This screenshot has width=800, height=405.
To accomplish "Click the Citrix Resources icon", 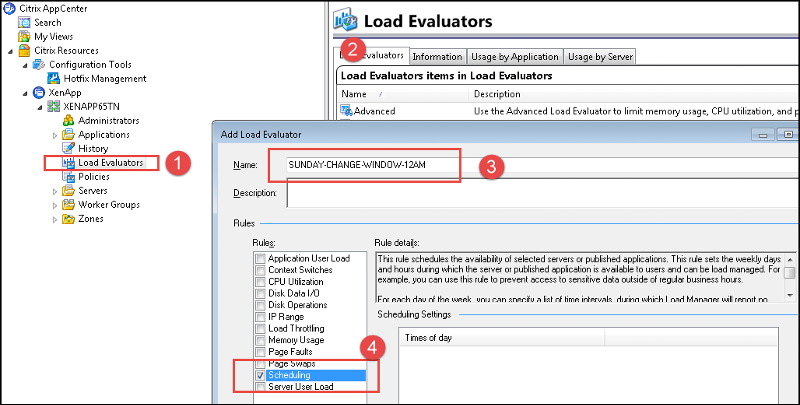I will 24,50.
